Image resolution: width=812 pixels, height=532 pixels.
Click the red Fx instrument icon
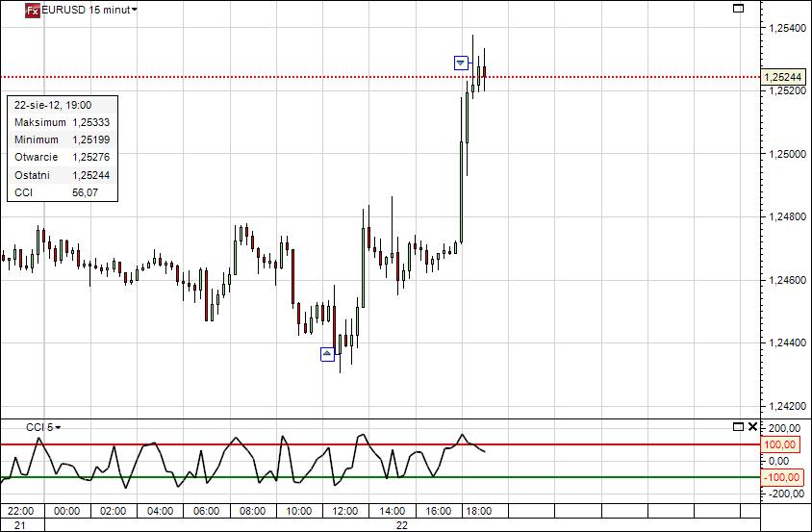click(32, 11)
